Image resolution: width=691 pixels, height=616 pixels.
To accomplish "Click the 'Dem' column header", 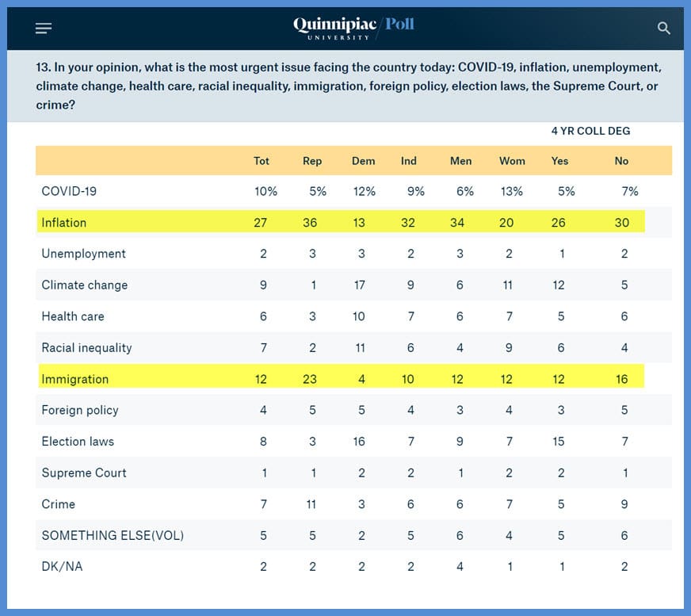I will pos(363,161).
